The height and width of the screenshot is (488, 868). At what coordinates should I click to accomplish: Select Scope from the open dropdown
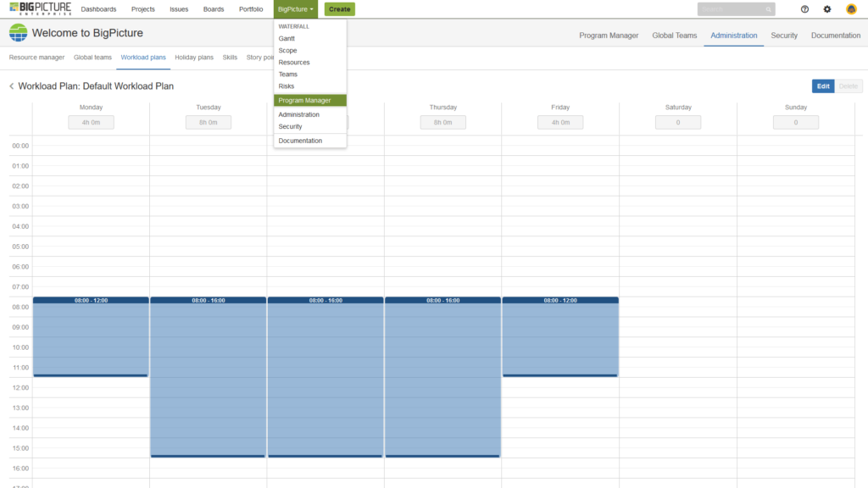click(x=288, y=50)
